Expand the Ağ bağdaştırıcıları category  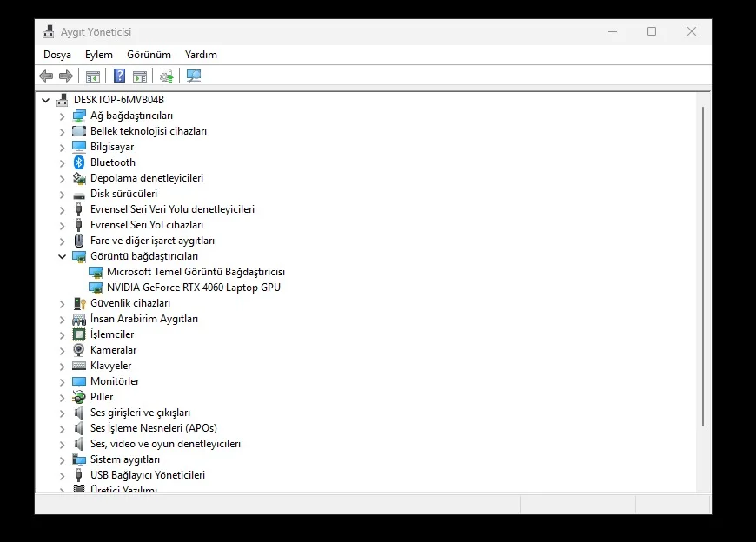[x=63, y=116]
